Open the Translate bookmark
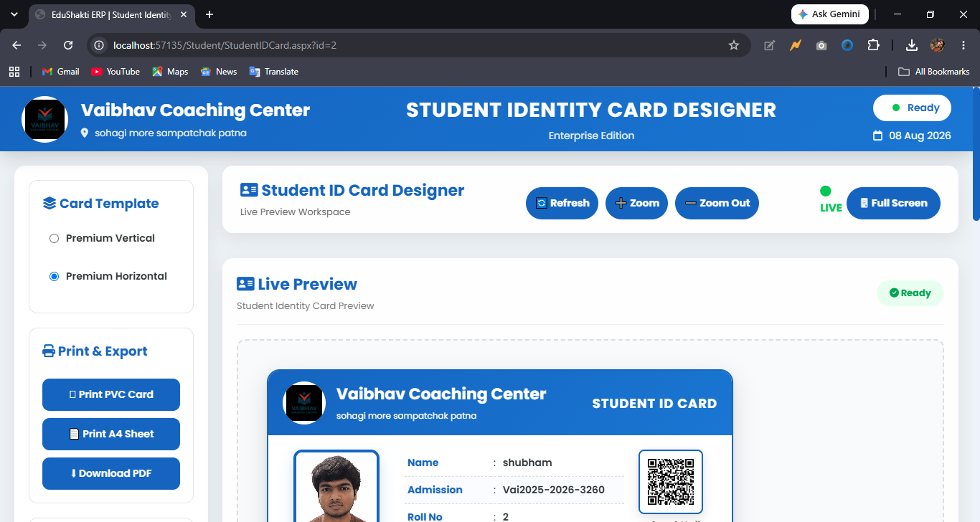This screenshot has width=980, height=522. tap(274, 72)
